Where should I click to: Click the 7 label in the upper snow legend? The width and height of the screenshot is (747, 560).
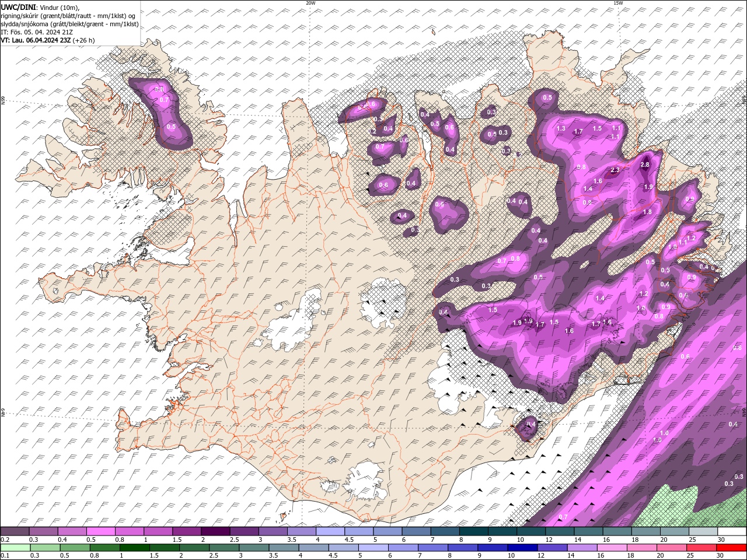point(432,540)
